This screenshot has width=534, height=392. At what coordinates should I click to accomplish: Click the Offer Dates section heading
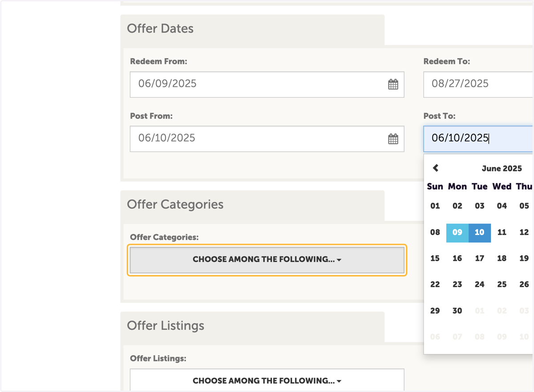(160, 28)
